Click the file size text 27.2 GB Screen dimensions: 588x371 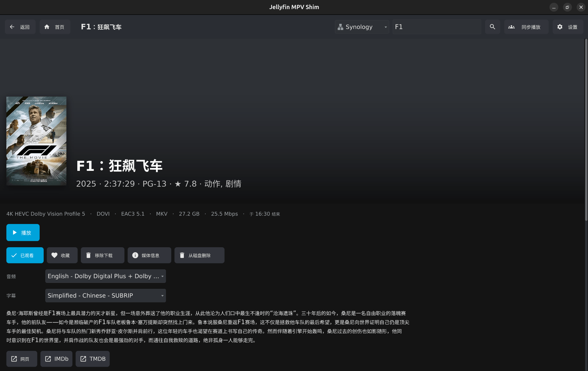189,214
